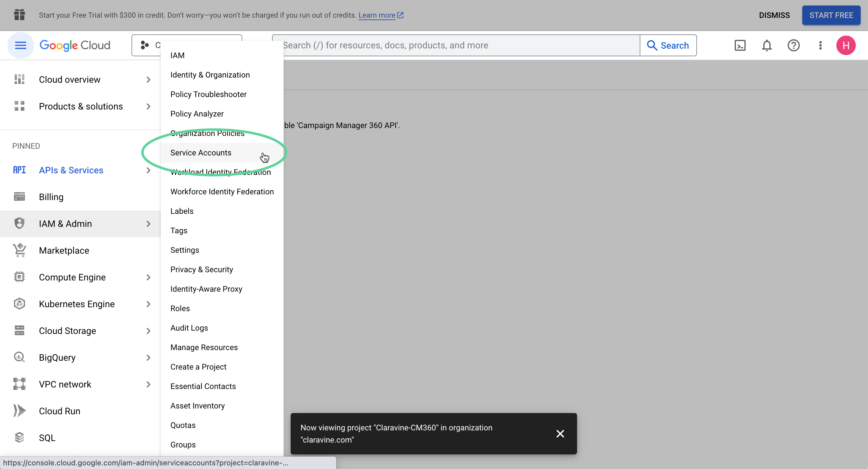Click the Cloud overview icon
868x469 pixels.
pos(19,79)
